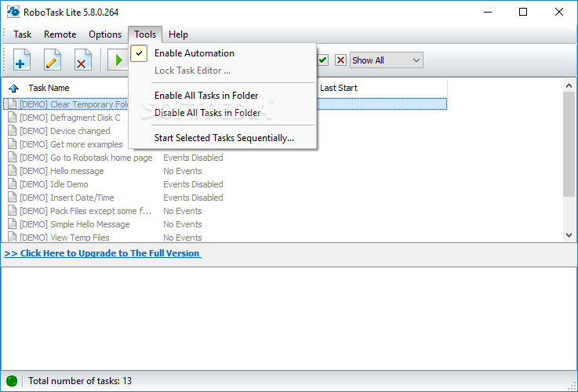Image resolution: width=578 pixels, height=392 pixels.
Task: Click Events Disabled status of Insert Date/Time
Action: click(x=193, y=198)
